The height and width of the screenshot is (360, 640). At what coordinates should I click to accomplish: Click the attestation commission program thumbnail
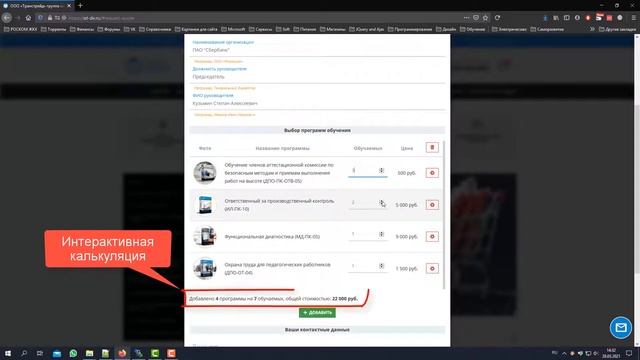pyautogui.click(x=205, y=173)
